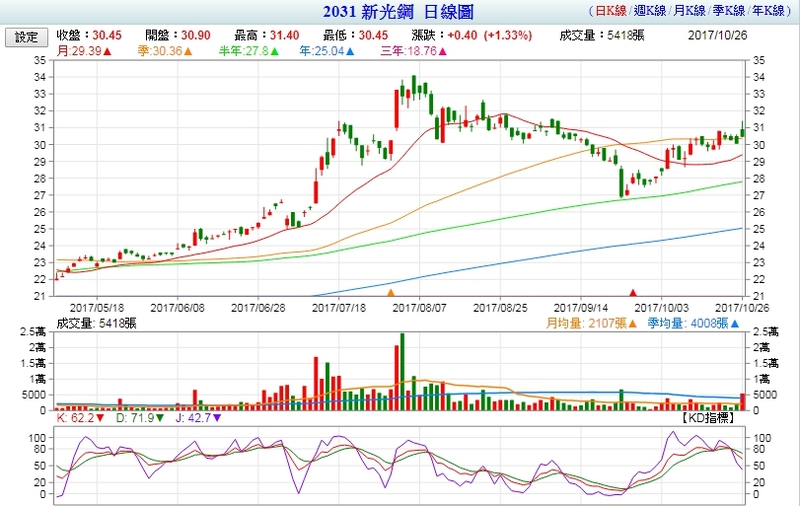
Task: Click the x-axis date 2017/08/25
Action: pyautogui.click(x=500, y=308)
